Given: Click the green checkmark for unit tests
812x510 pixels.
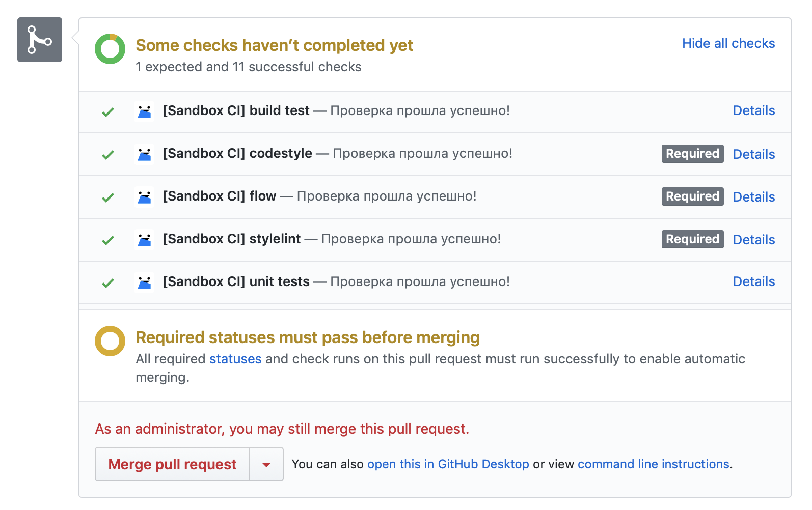Looking at the screenshot, I should coord(108,283).
